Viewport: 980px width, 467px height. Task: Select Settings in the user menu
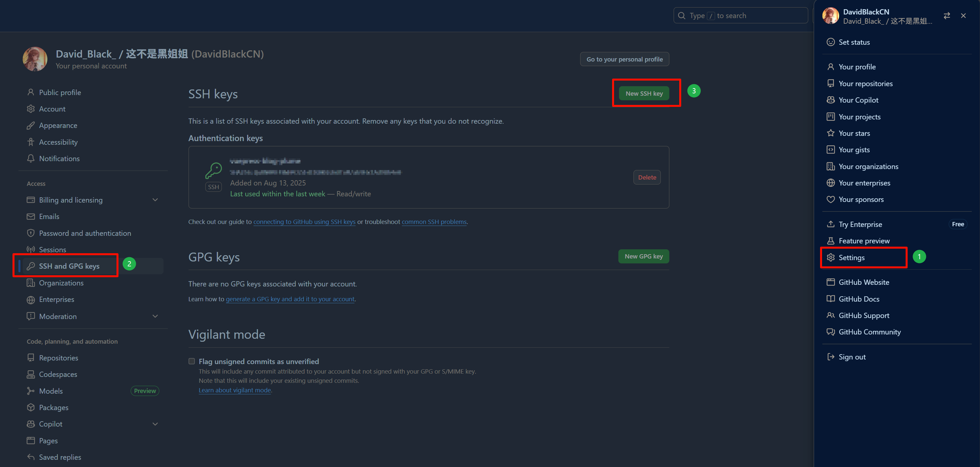(851, 258)
